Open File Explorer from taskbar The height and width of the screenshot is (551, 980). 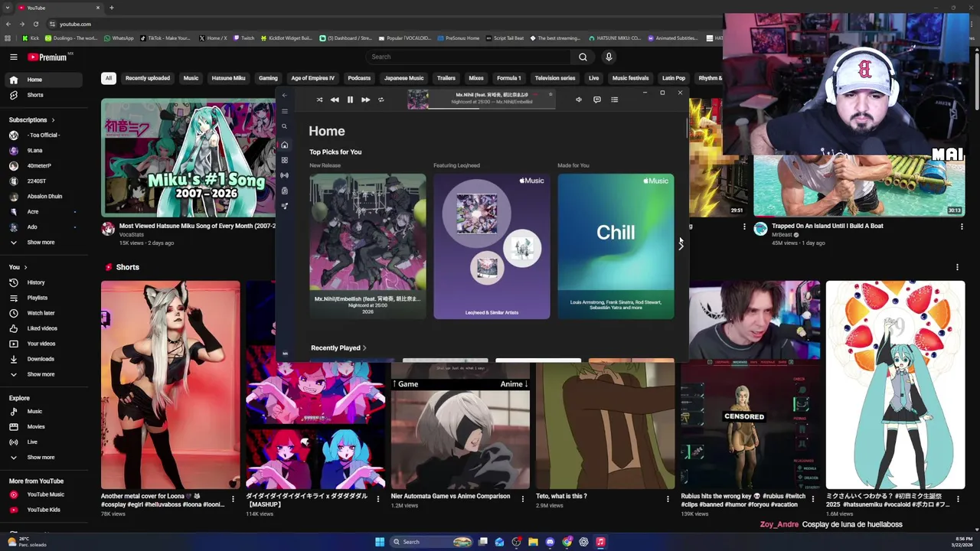pos(533,542)
